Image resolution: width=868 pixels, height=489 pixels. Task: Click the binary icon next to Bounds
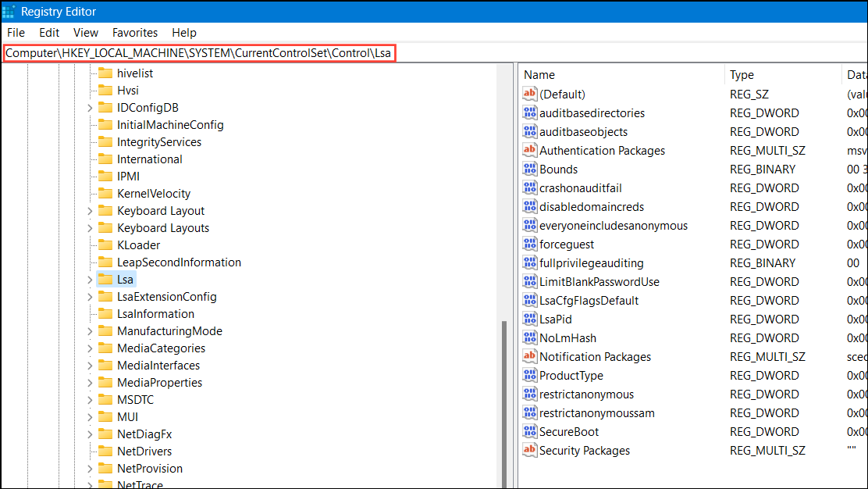coord(529,169)
